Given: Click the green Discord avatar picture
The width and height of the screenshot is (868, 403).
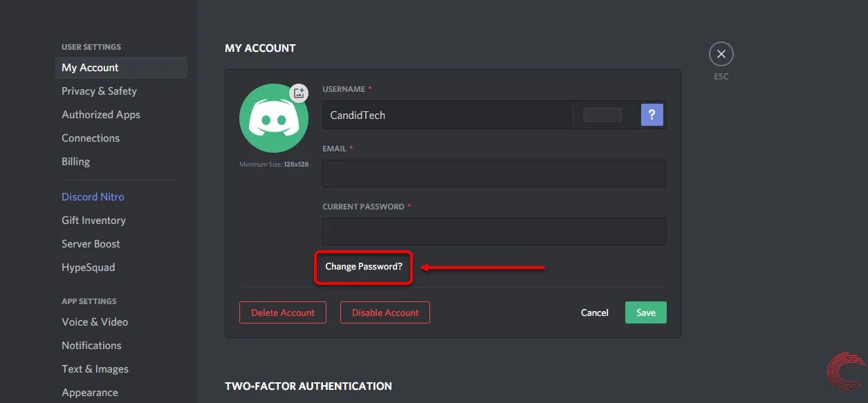Looking at the screenshot, I should coord(273,120).
